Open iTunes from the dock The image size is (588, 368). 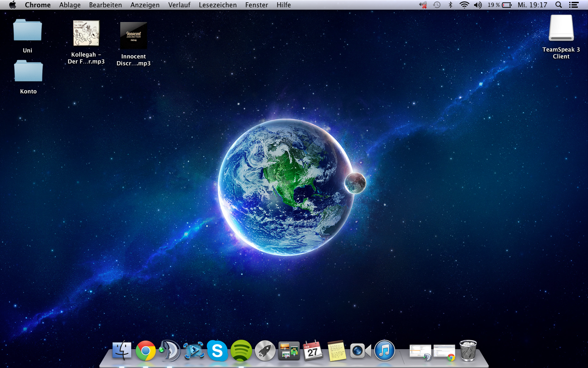coord(384,351)
